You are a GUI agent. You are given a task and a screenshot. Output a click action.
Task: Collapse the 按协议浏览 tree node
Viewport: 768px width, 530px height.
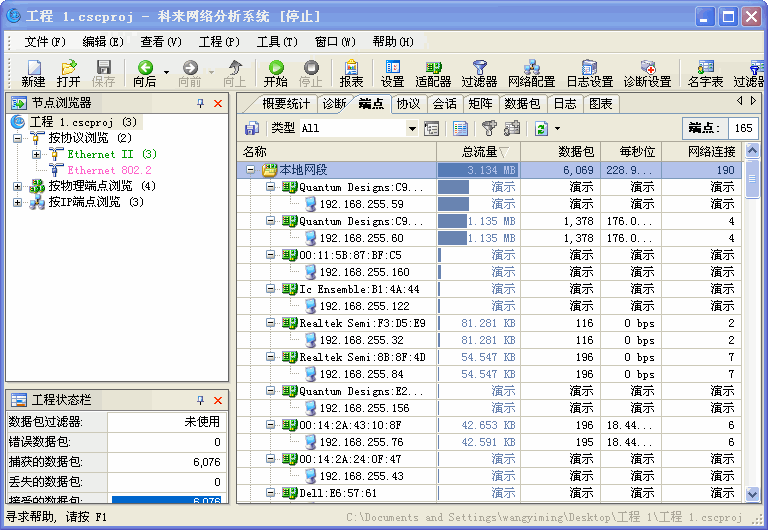pos(18,138)
